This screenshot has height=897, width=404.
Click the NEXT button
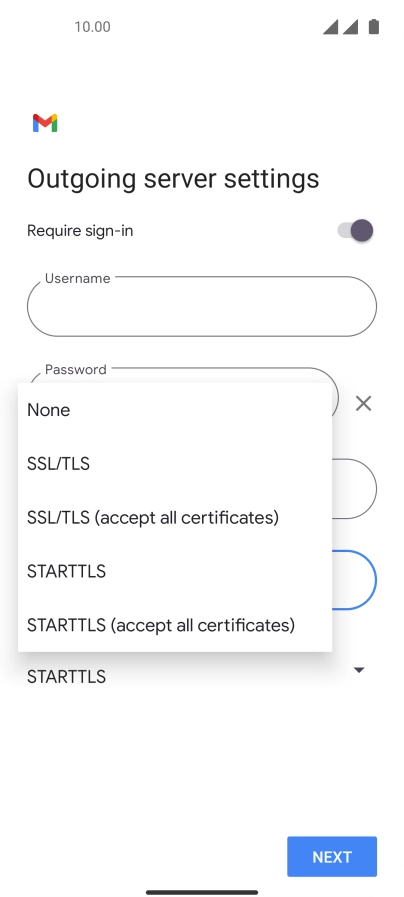332,856
